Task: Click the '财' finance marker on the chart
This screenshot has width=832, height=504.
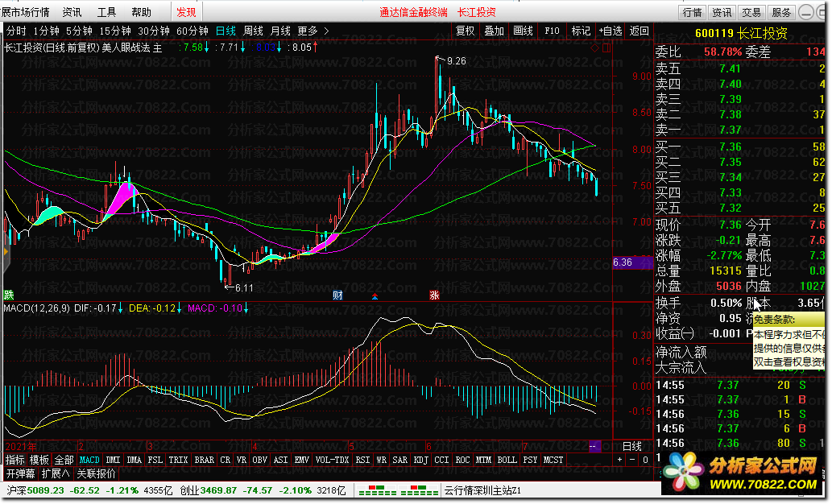Action: tap(337, 295)
